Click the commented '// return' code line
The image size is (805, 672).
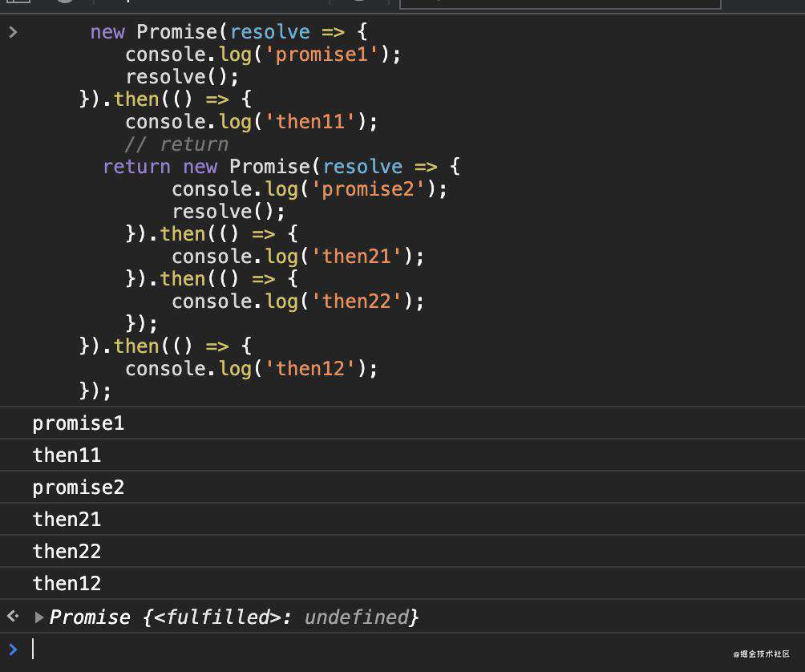pyautogui.click(x=176, y=144)
